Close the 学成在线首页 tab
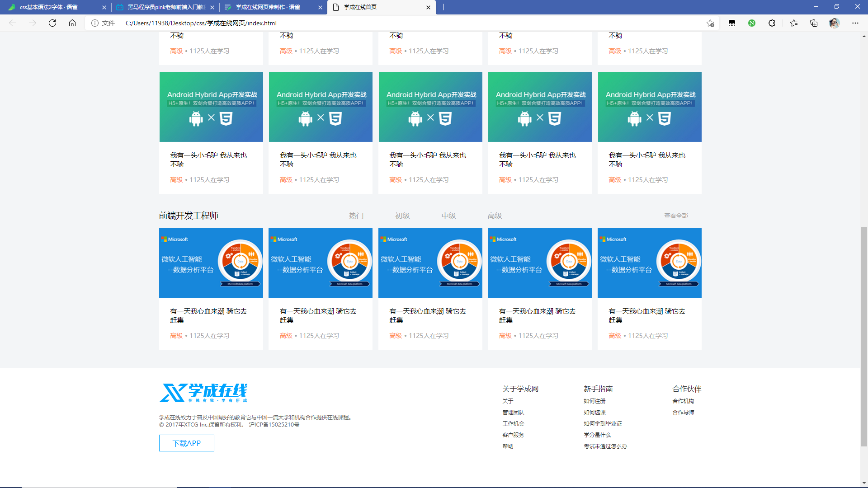868x488 pixels. pos(428,7)
